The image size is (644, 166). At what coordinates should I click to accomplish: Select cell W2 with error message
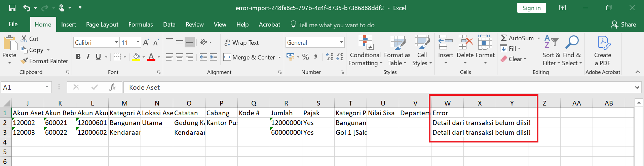(x=447, y=123)
